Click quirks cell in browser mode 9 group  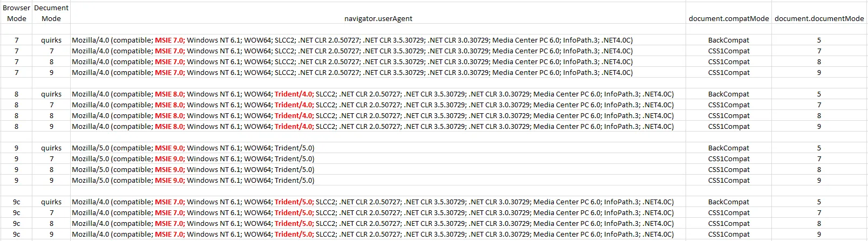[51, 148]
